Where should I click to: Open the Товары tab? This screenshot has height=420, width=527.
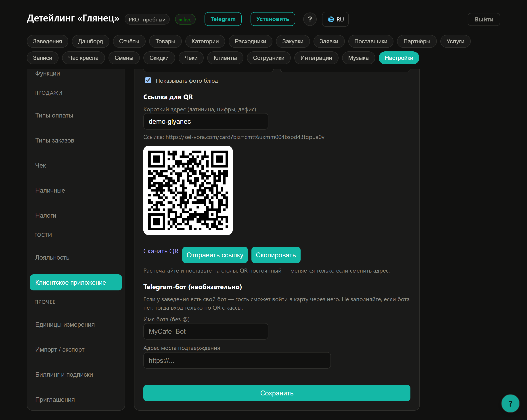[x=165, y=41]
